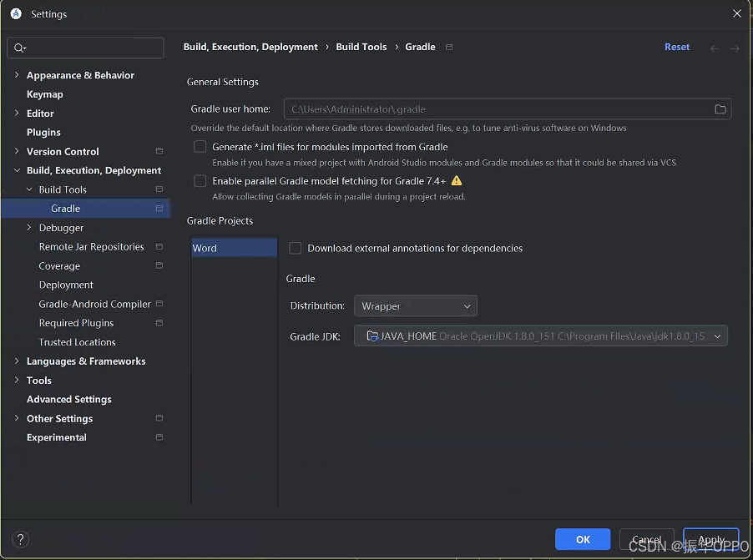This screenshot has height=560, width=753.
Task: Go back with left arrow icon
Action: (x=715, y=48)
